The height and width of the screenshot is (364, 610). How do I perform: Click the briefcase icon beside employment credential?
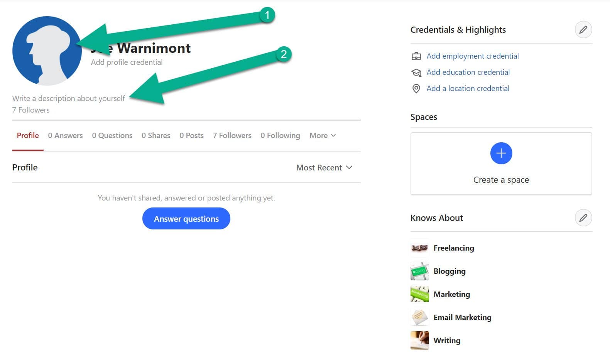(x=416, y=56)
